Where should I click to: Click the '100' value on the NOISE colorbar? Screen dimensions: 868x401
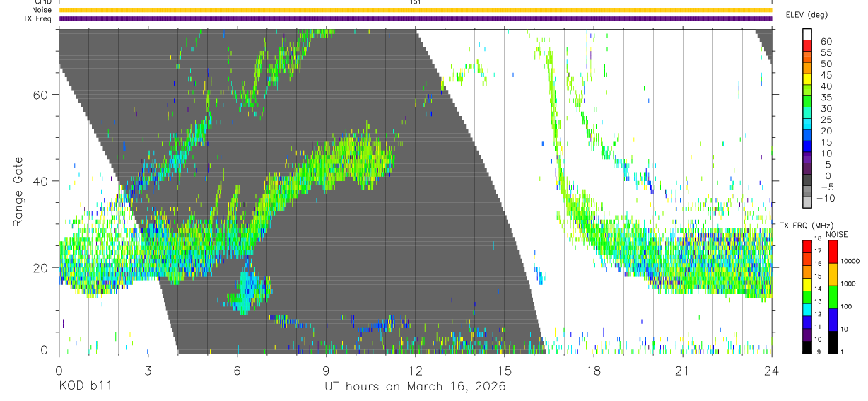point(847,306)
